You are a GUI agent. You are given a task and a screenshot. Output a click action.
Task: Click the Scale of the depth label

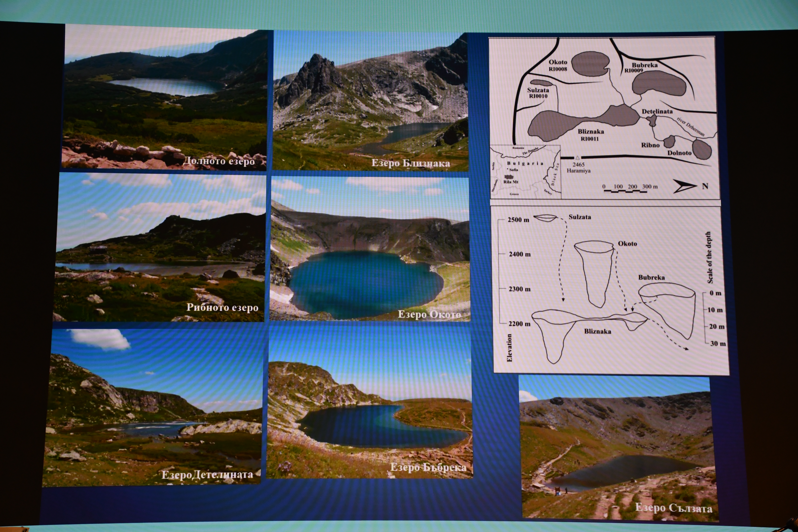[x=710, y=258]
